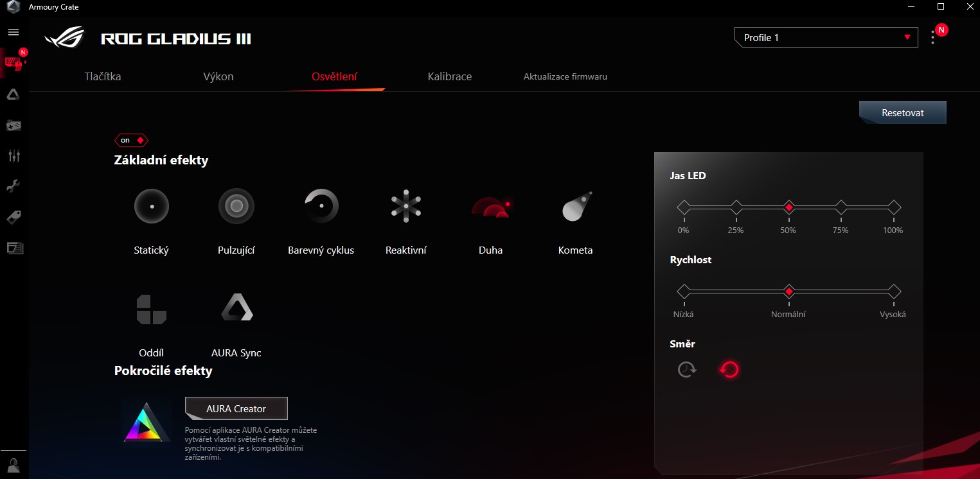Click the ROG GLADIUS III device title
Screen dimensions: 980x479
pos(176,39)
